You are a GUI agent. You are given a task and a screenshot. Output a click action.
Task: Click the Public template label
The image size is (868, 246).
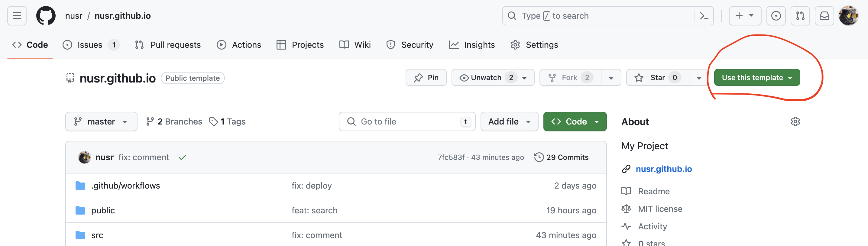[193, 78]
